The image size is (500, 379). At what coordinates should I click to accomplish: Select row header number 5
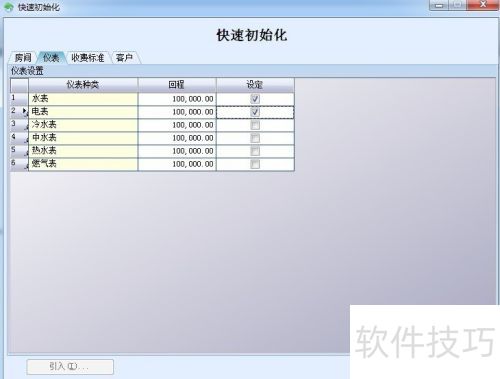pos(19,151)
